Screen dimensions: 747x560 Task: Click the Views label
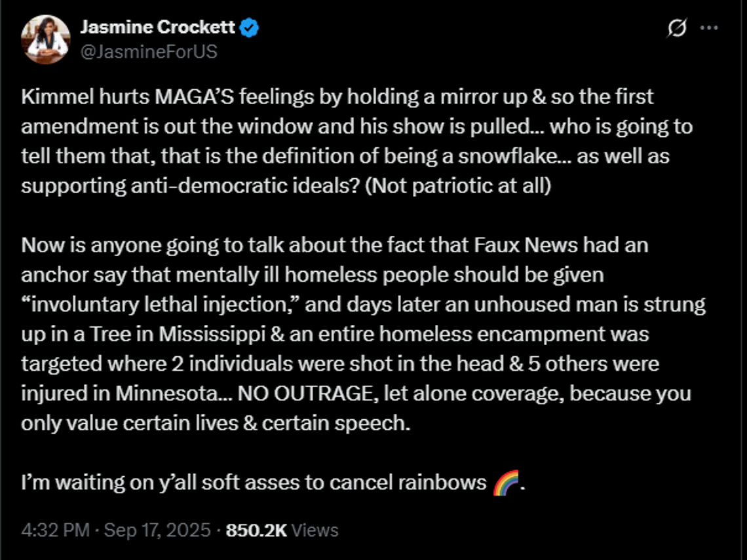pos(315,530)
